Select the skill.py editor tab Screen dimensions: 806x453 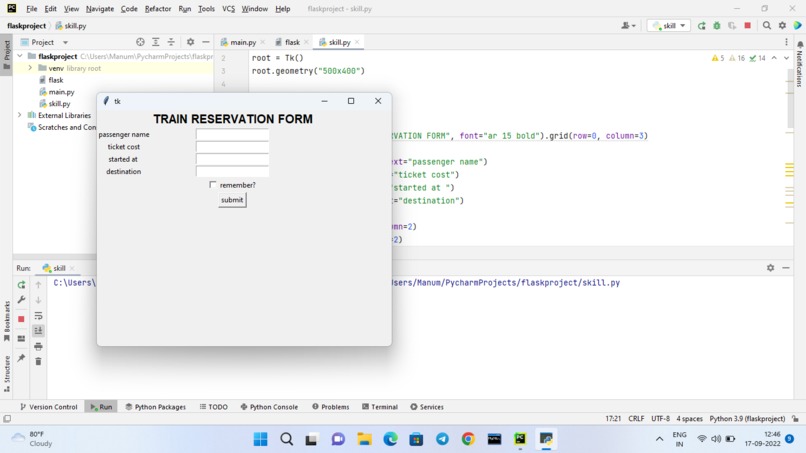(339, 42)
